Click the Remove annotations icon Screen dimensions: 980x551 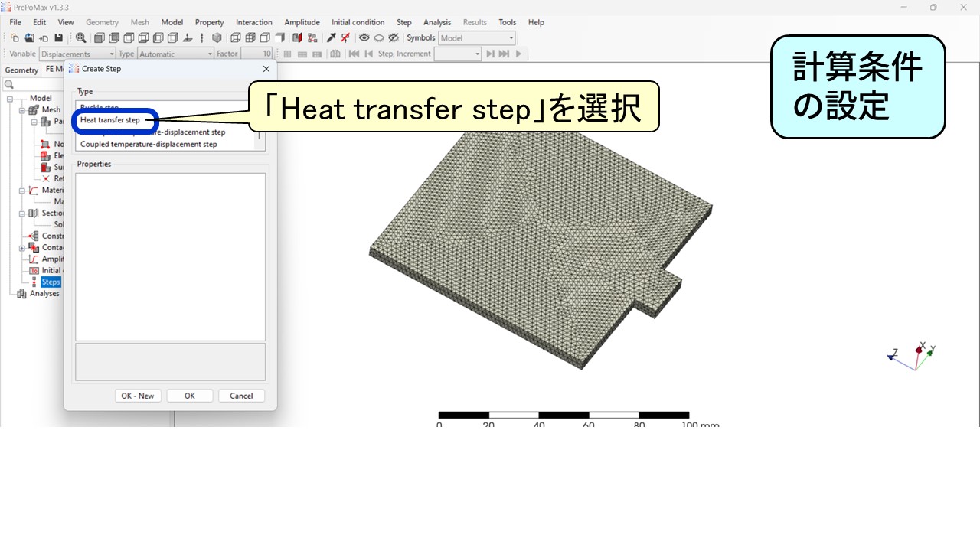(345, 37)
